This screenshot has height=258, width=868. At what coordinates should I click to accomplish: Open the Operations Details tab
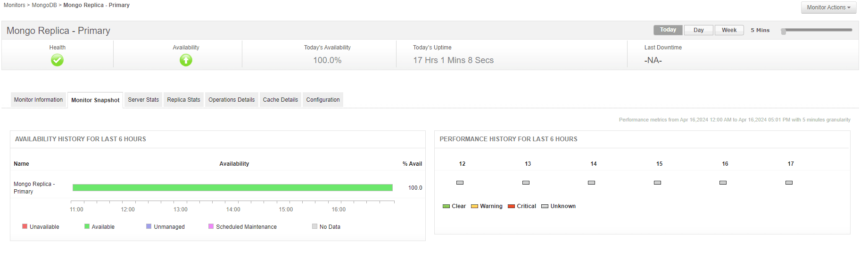pyautogui.click(x=231, y=100)
